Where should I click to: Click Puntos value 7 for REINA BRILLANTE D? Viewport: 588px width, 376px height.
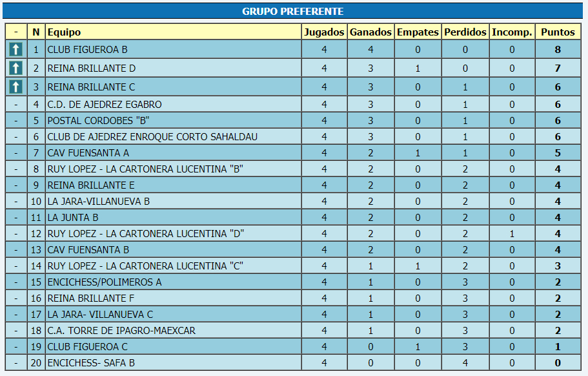558,68
